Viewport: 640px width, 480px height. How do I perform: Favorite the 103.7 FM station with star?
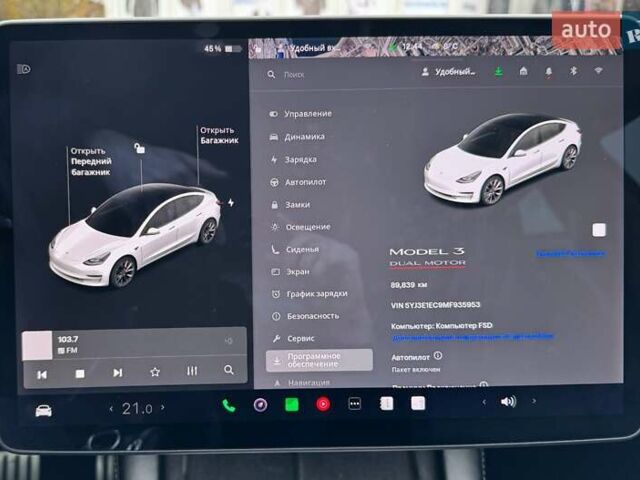pos(155,372)
